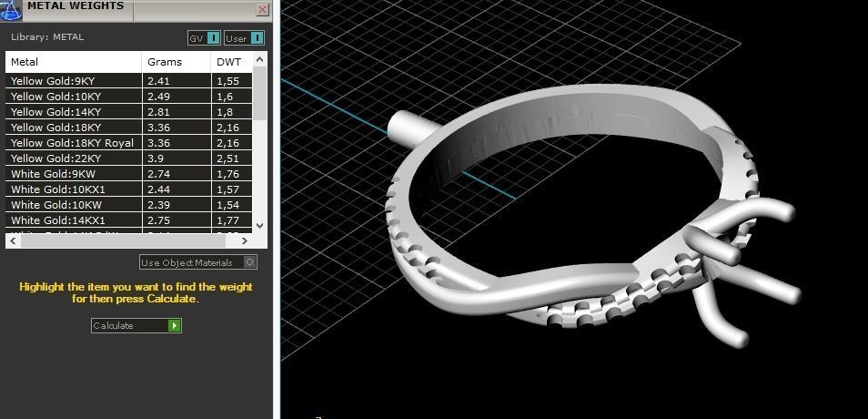The image size is (868, 419).
Task: Select the Yellow Gold:18KY Royal row
Action: point(129,143)
